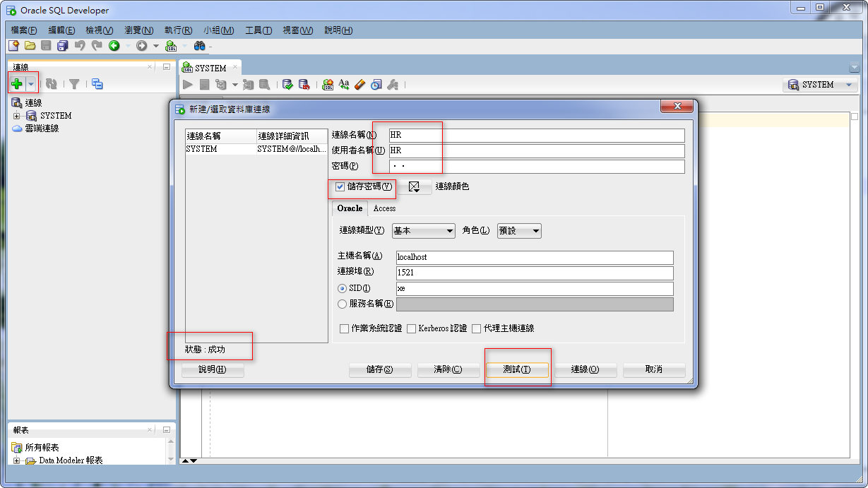
Task: Click the 主機名稱 field containing localhost
Action: [534, 258]
